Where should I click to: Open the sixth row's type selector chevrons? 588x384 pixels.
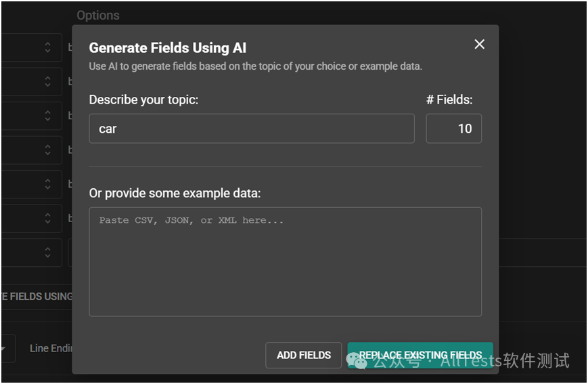coord(47,218)
